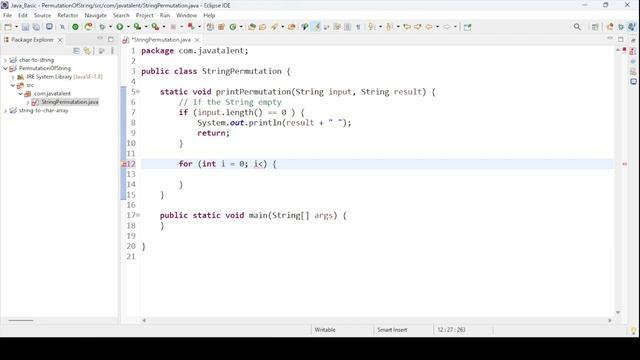The width and height of the screenshot is (640, 360).
Task: Click the Package Explorer horizontal scrollbar thumb
Action: [21, 321]
